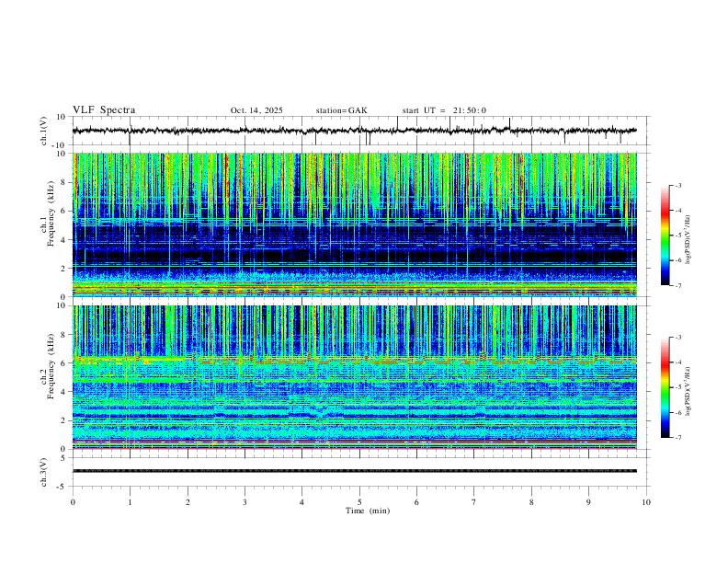Click the "VLF Spectra" plot title
This screenshot has height=563, width=728.
tap(104, 110)
